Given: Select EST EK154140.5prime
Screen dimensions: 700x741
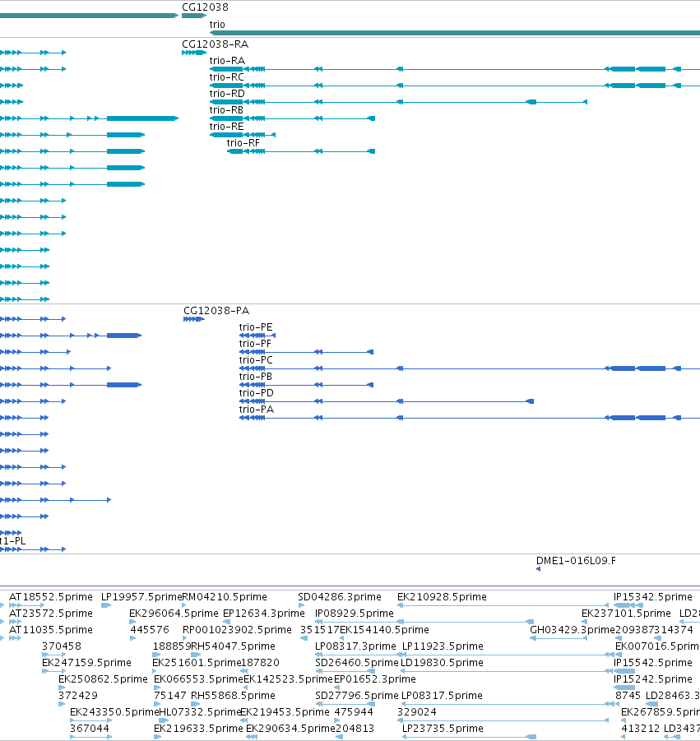Looking at the screenshot, I should 384,630.
